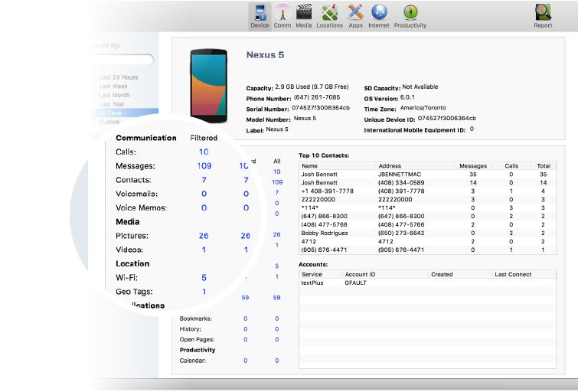Sort accounts by Account ID header
The image size is (578, 392).
click(x=386, y=274)
